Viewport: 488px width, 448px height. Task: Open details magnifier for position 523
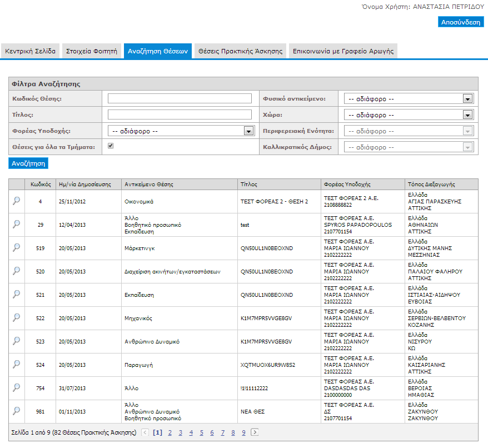click(16, 341)
